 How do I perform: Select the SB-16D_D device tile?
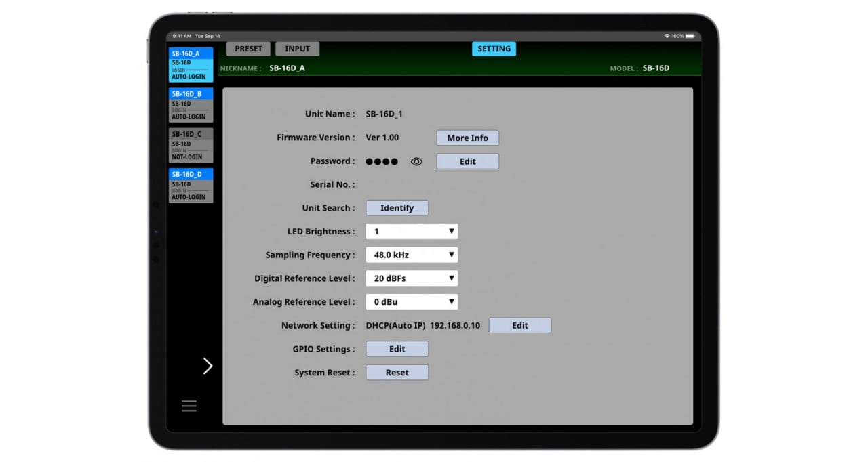pyautogui.click(x=191, y=186)
